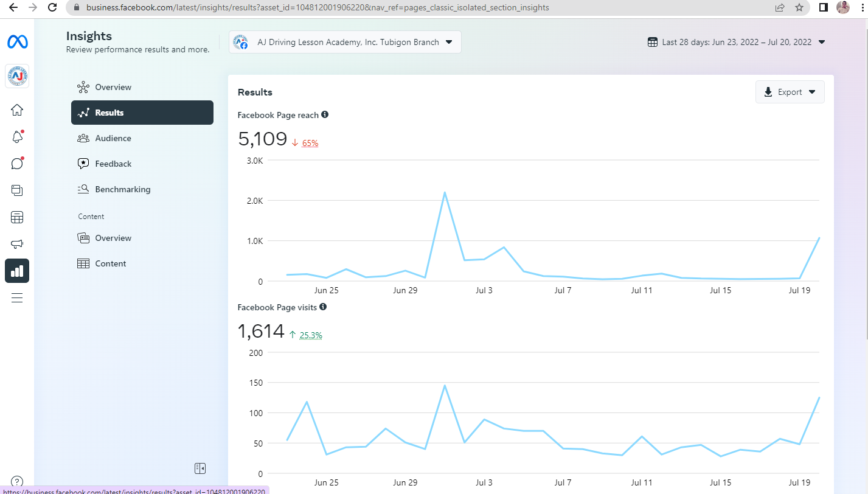Viewport: 868px width, 494px height.
Task: Click the reach chart peak near Jul 1
Action: (445, 192)
